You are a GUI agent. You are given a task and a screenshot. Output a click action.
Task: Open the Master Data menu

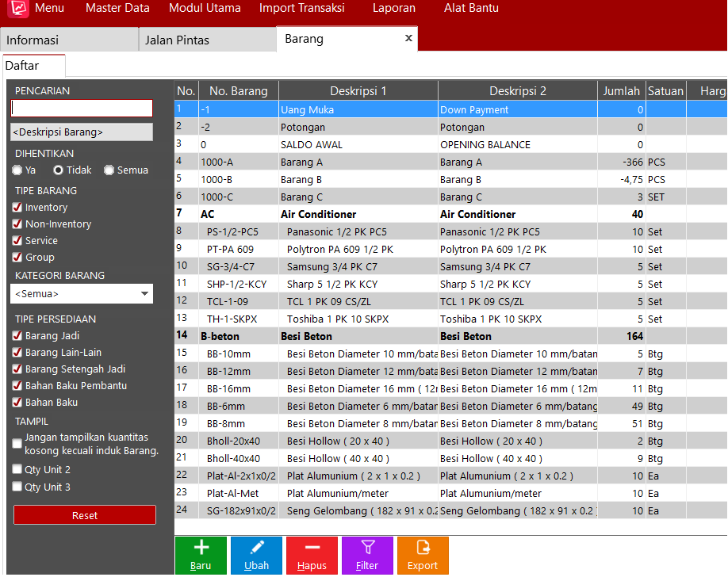[117, 8]
